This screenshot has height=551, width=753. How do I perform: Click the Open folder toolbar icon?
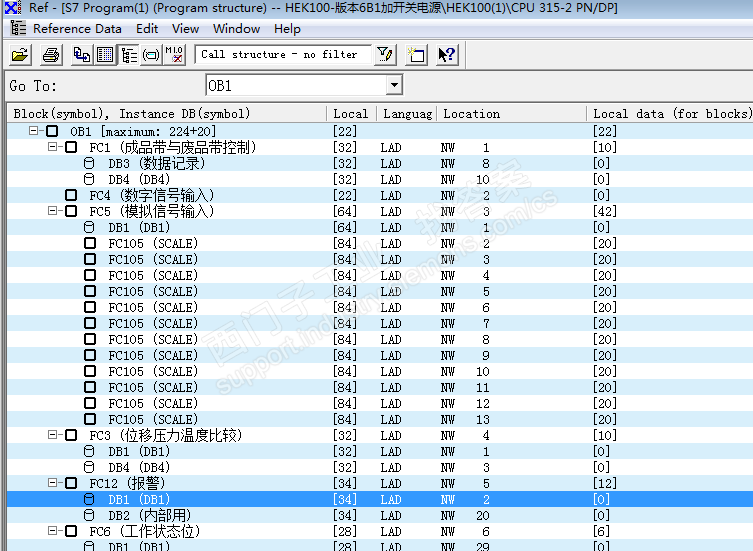(20, 54)
